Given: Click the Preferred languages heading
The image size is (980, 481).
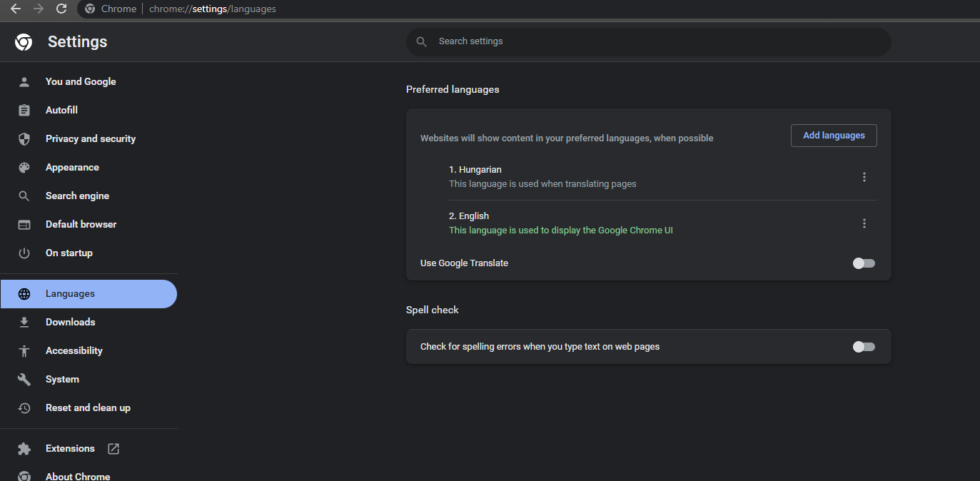Looking at the screenshot, I should pyautogui.click(x=453, y=90).
